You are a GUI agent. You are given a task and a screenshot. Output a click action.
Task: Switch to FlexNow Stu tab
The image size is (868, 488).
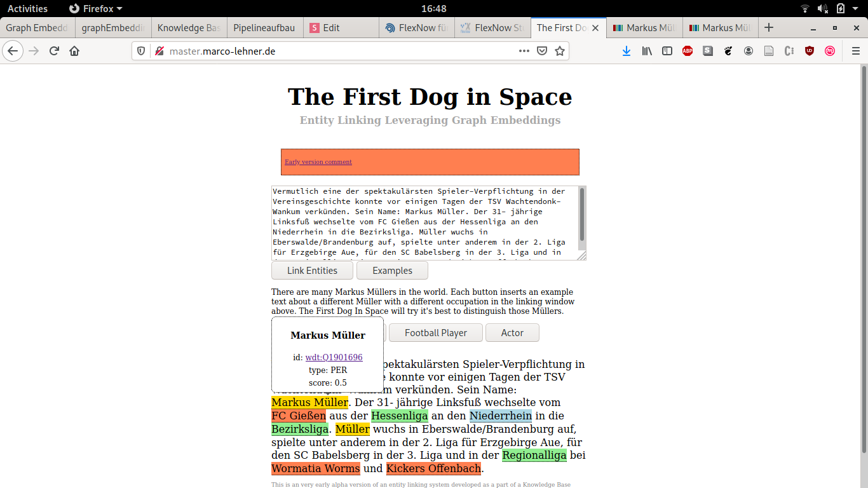click(493, 27)
